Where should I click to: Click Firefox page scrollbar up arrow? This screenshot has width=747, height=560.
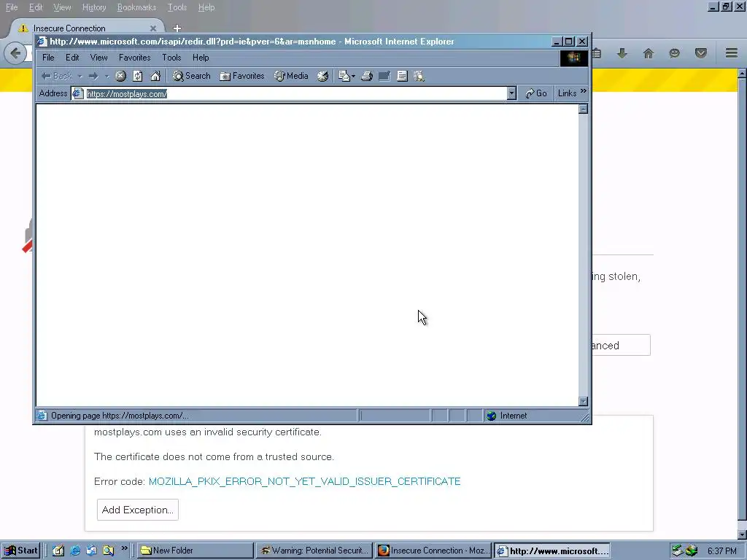click(742, 74)
